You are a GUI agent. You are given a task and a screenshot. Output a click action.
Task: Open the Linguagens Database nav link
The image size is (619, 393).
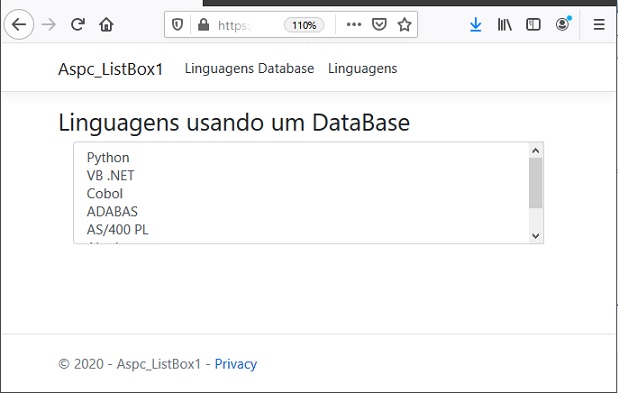click(x=249, y=69)
